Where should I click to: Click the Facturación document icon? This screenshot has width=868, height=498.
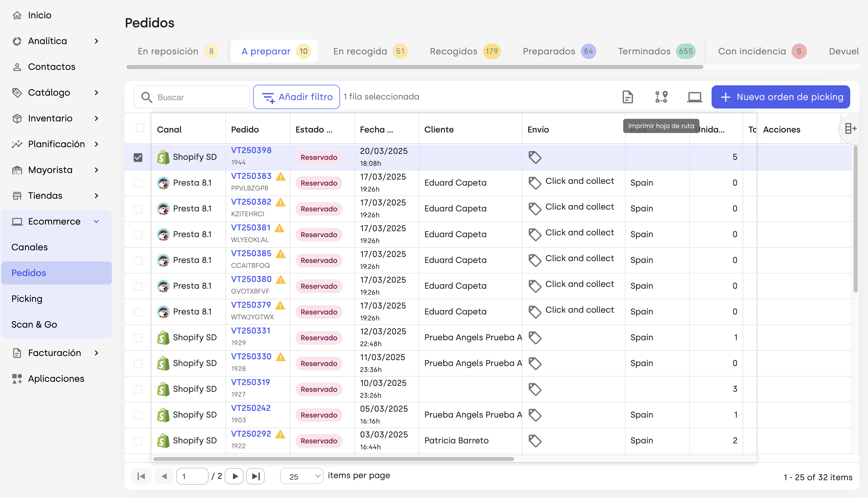point(17,353)
